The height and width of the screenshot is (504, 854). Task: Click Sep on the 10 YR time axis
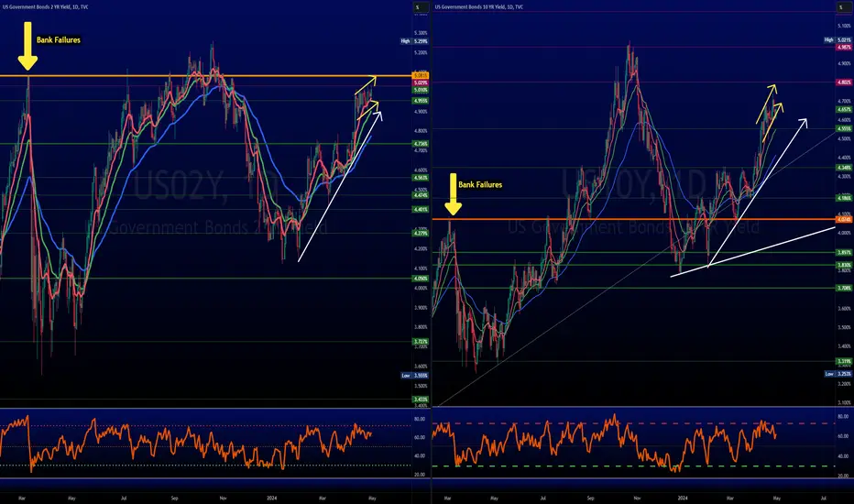pos(591,498)
